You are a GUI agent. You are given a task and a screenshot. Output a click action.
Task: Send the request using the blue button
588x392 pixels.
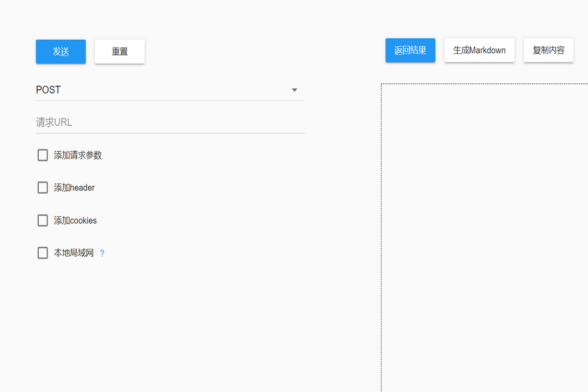click(60, 51)
